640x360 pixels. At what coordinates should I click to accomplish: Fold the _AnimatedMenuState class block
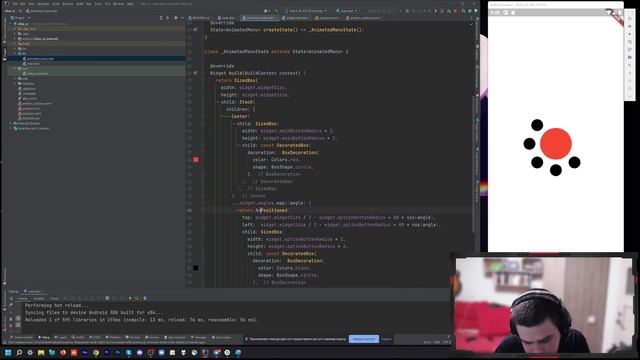204,51
